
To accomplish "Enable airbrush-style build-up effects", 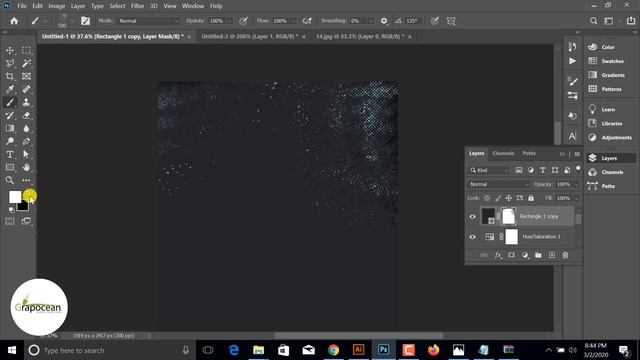I will [307, 21].
